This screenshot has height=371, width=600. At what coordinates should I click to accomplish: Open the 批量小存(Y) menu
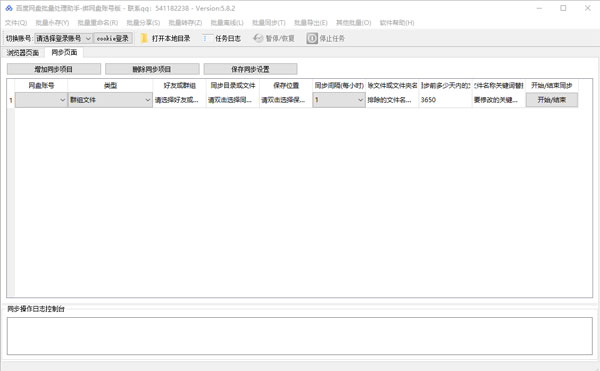52,23
